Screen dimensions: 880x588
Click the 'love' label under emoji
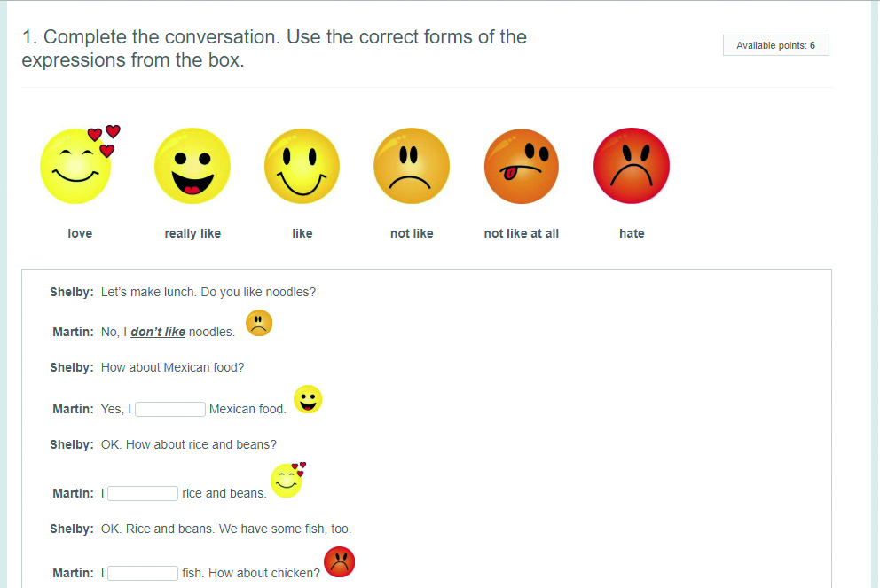(80, 233)
